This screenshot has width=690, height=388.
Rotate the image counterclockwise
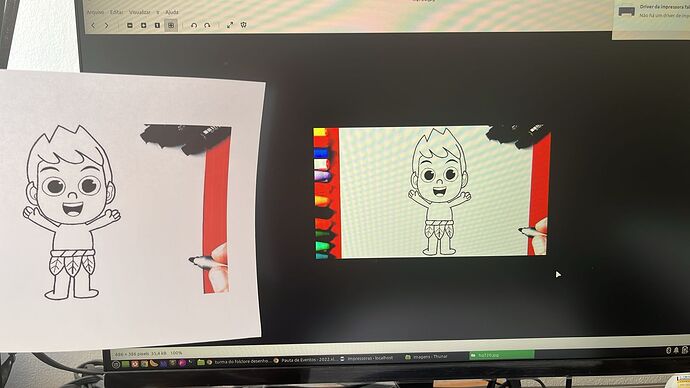[194, 26]
